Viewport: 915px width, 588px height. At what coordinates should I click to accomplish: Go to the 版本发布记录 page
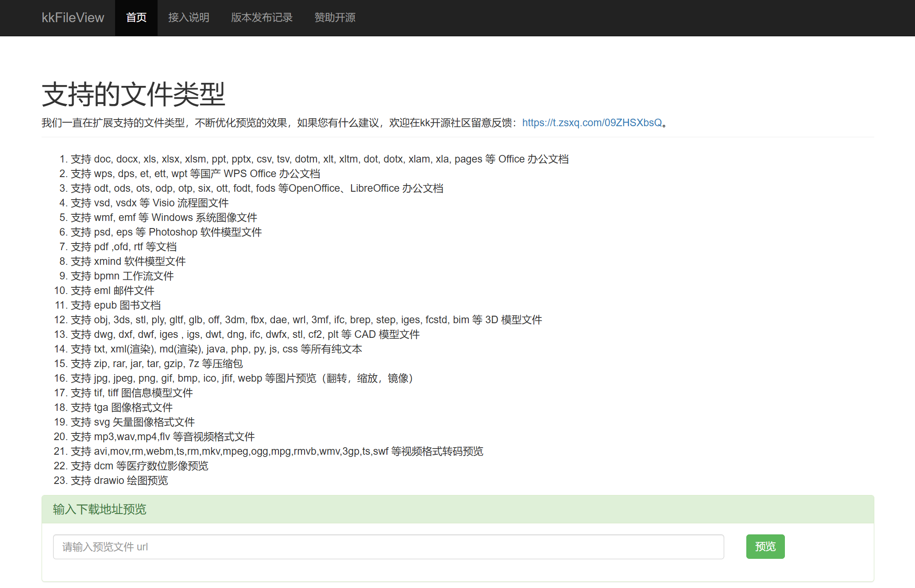pyautogui.click(x=262, y=18)
